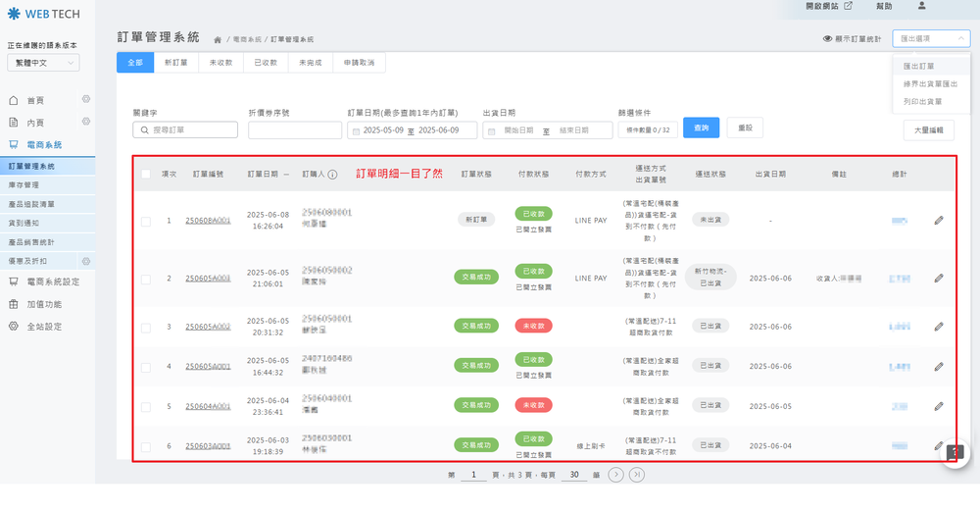Select 匯出訂單 from export menu
Screen dimensions: 980x511
(x=931, y=66)
